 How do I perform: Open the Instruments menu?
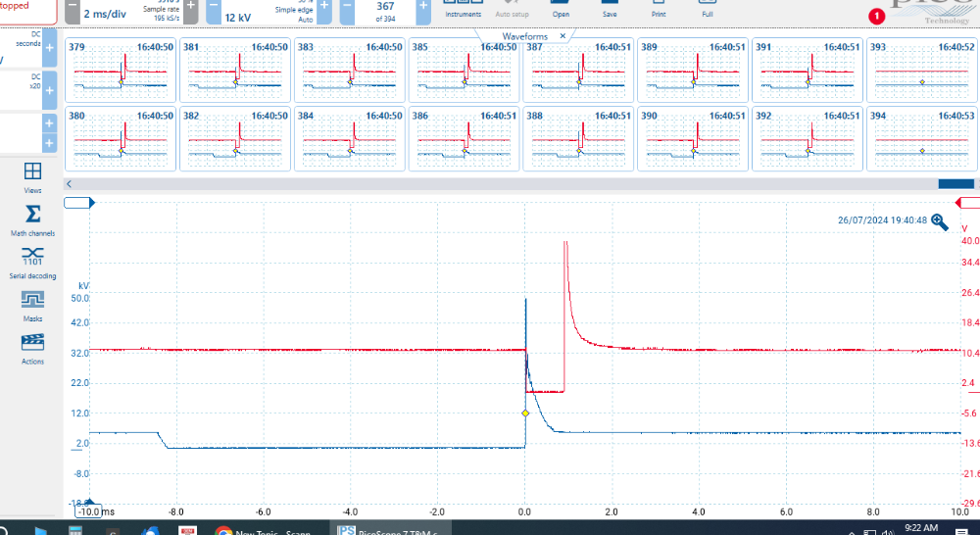pos(463,10)
